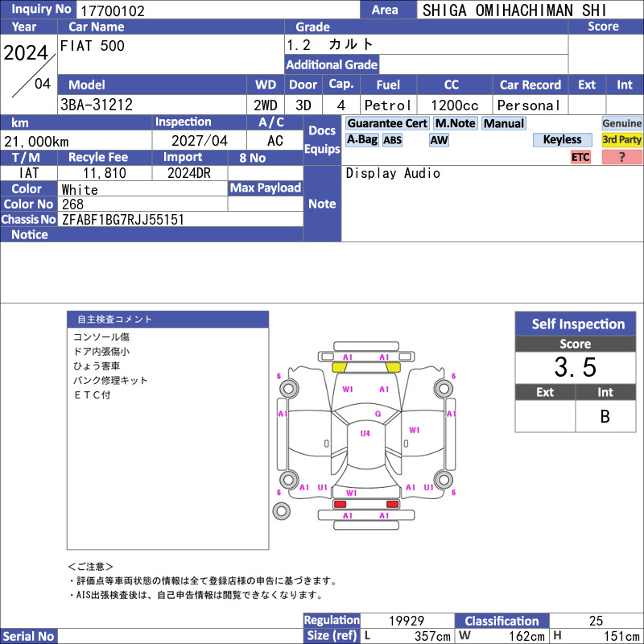Click the Display Audio note text
644x644 pixels.
(393, 173)
